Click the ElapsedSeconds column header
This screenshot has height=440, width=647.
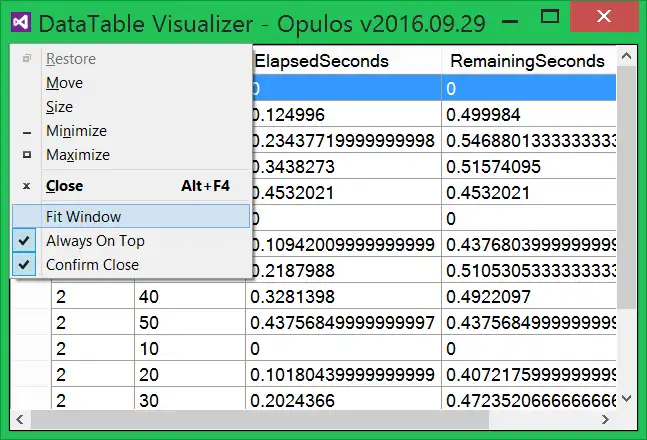pos(346,61)
